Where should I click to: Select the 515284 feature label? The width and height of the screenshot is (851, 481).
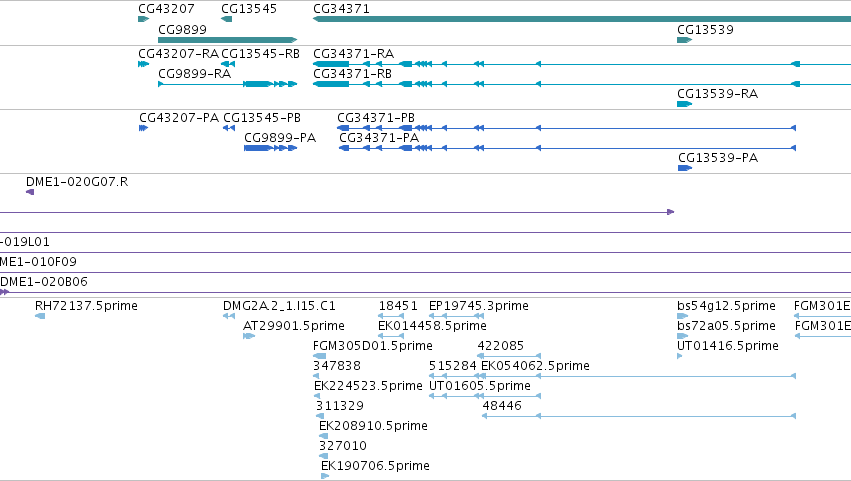click(x=453, y=366)
